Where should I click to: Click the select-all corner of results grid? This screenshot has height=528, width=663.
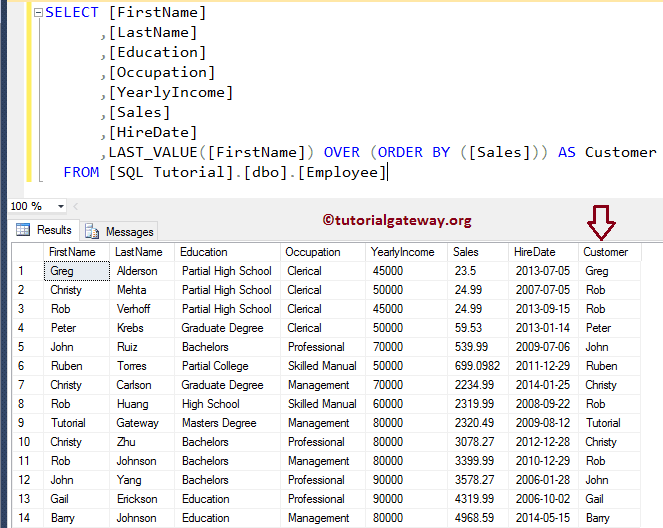click(21, 252)
